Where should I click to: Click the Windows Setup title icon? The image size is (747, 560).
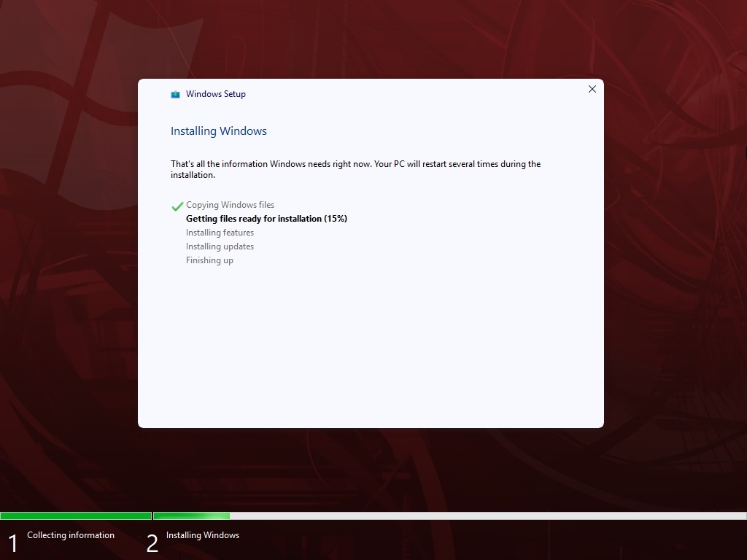tap(175, 94)
